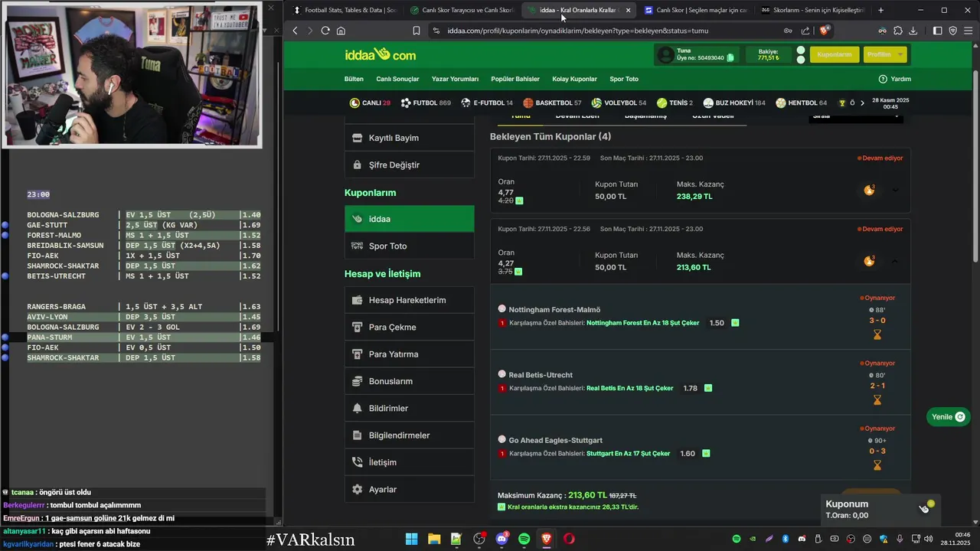Screen dimensions: 980x551
Task: Open Spotify from the taskbar
Action: [x=524, y=539]
